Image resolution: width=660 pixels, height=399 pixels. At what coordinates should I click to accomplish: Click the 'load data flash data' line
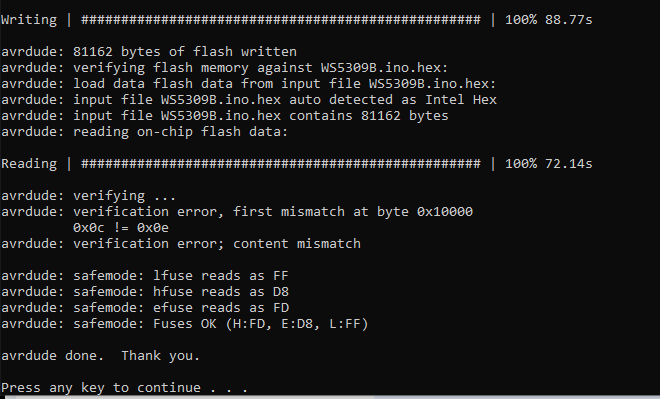point(249,84)
